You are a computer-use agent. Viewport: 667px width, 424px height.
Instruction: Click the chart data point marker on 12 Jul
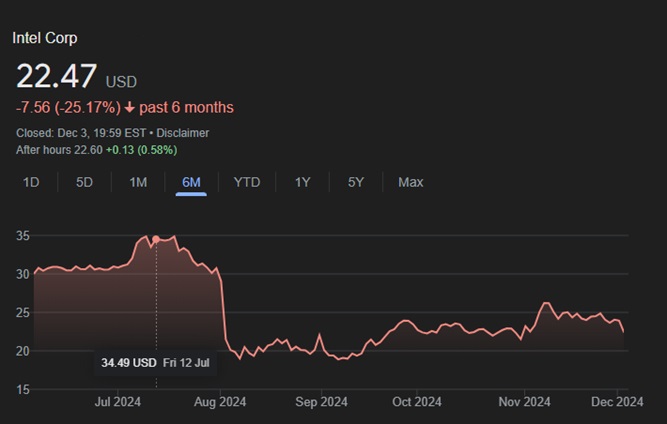point(156,239)
